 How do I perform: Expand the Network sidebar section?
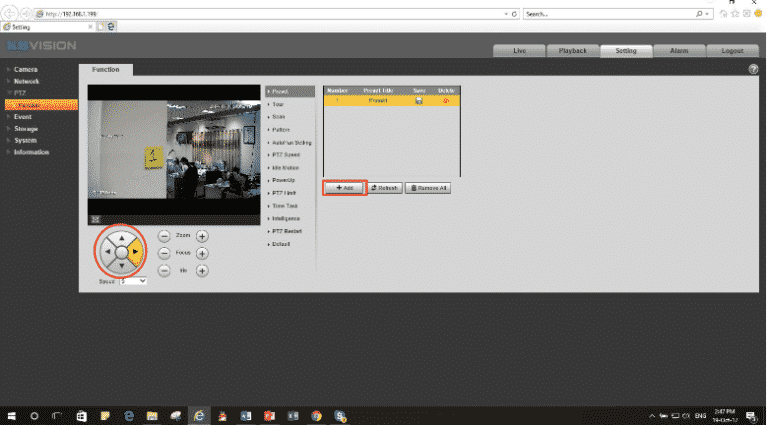pyautogui.click(x=28, y=81)
